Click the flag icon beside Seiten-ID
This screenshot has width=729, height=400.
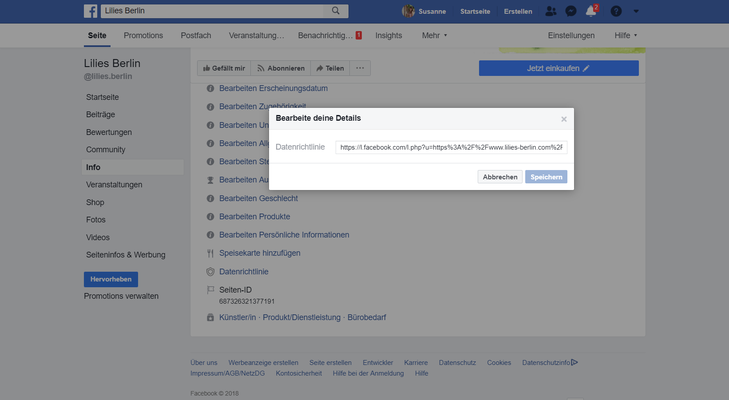pos(210,290)
